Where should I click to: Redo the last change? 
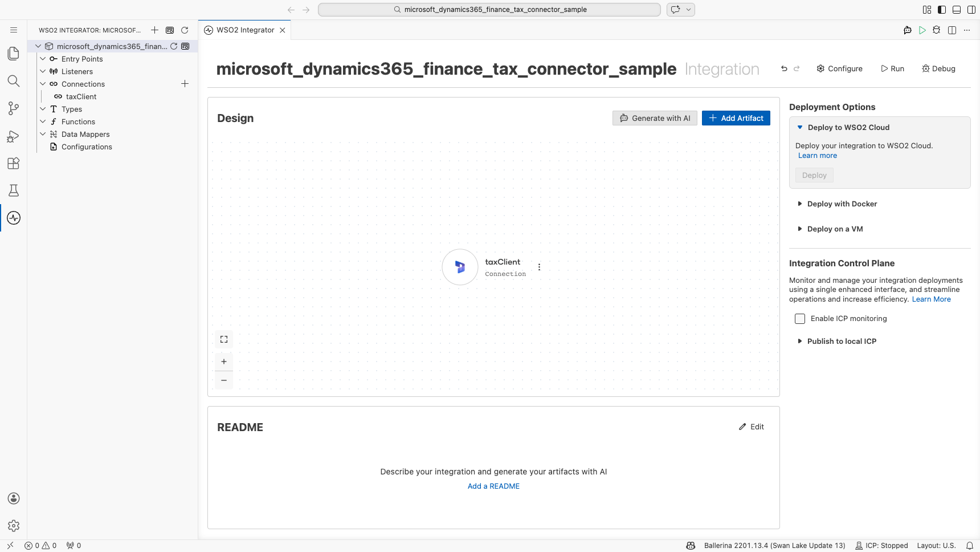tap(797, 68)
